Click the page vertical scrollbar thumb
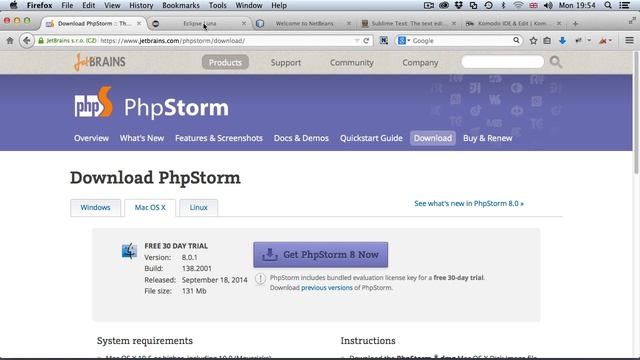This screenshot has width=640, height=360. tap(636, 113)
